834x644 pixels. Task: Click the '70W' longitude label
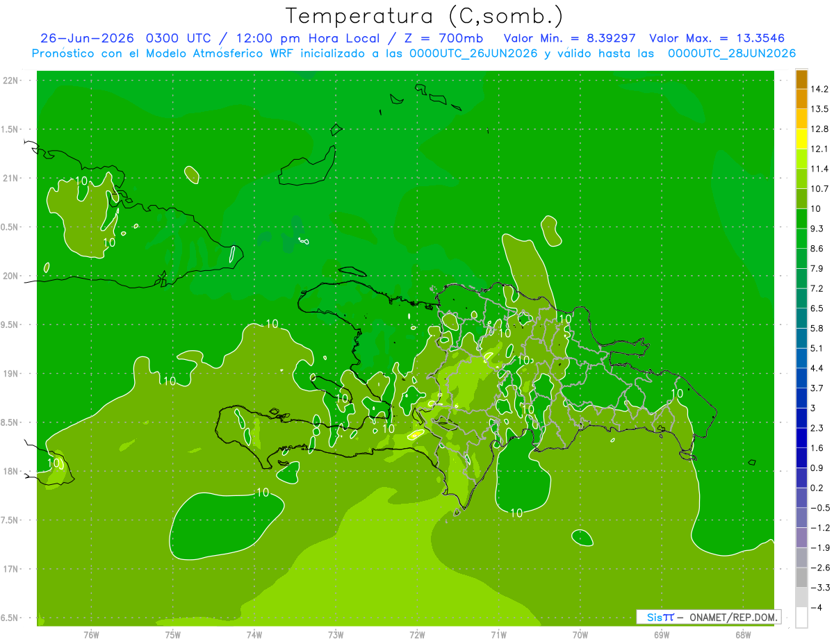point(580,634)
